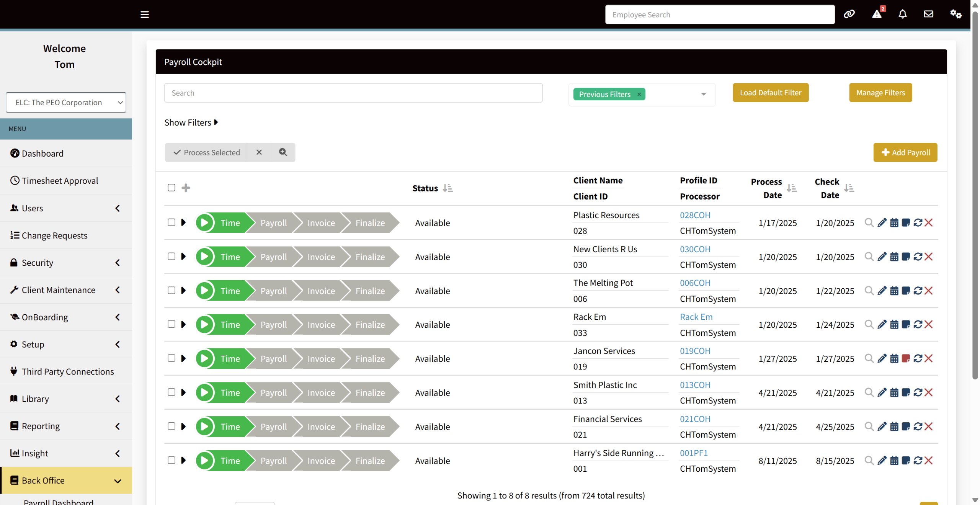
Task: View details magnifier for Plastic Resources row
Action: tap(869, 222)
